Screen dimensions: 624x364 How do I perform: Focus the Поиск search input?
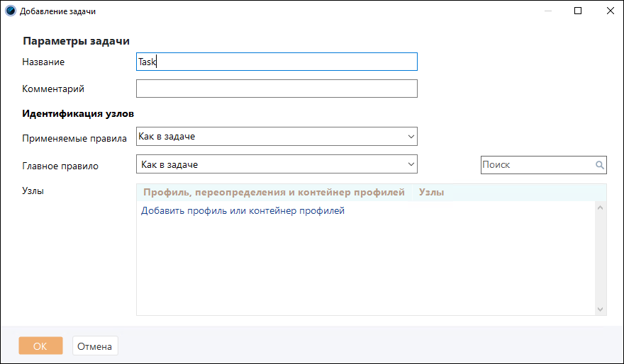(x=536, y=165)
